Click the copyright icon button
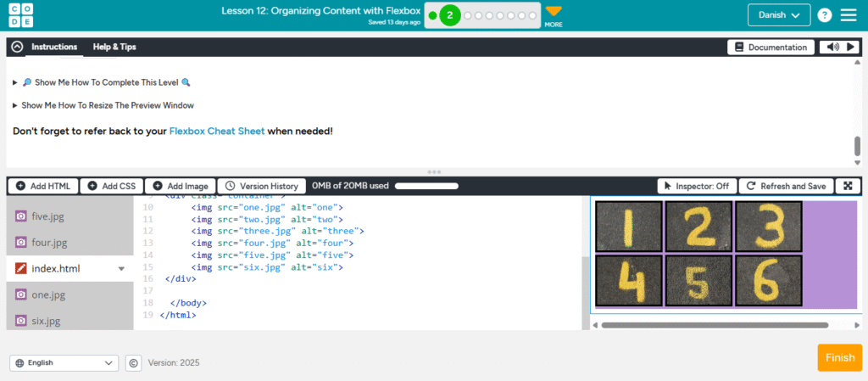The width and height of the screenshot is (868, 381). coord(133,362)
